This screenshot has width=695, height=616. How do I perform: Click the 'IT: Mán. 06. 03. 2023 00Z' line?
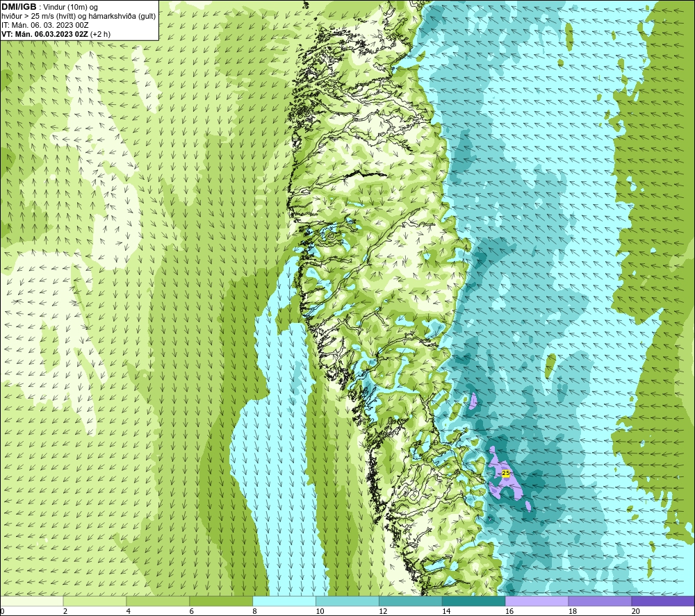point(44,25)
